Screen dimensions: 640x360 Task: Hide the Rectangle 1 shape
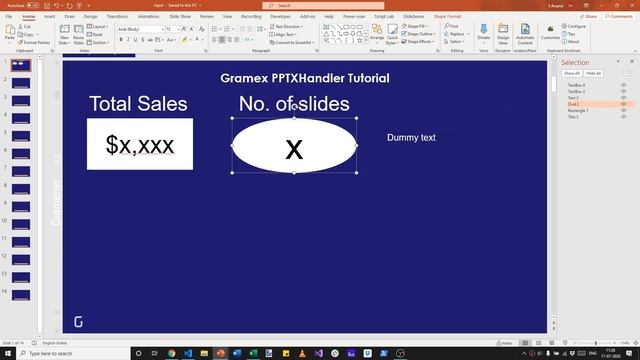pyautogui.click(x=623, y=110)
